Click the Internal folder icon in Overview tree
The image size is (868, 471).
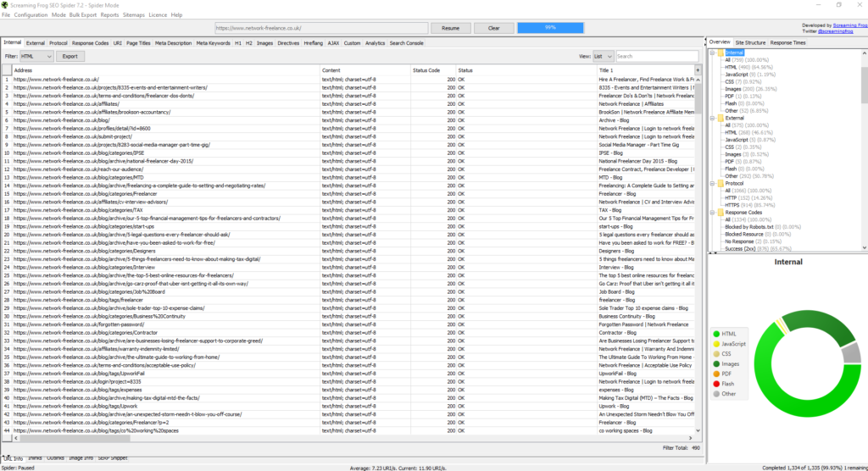(x=721, y=53)
